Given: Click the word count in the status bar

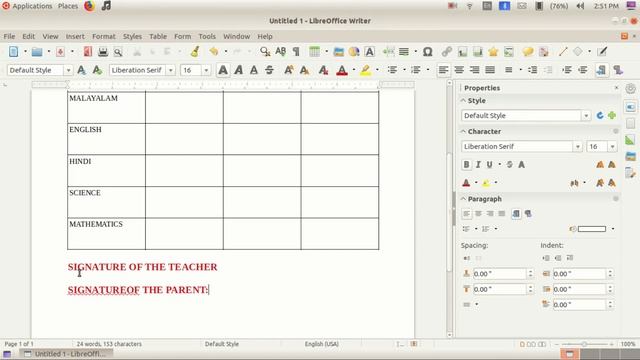Looking at the screenshot, I should [109, 344].
